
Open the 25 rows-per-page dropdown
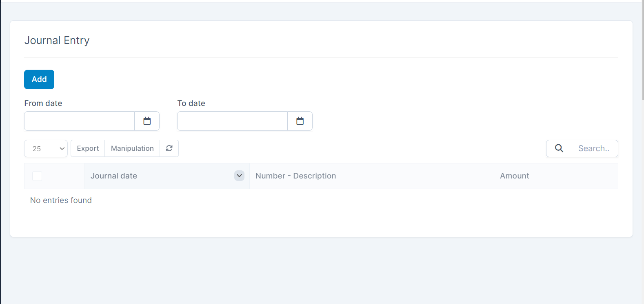click(46, 149)
